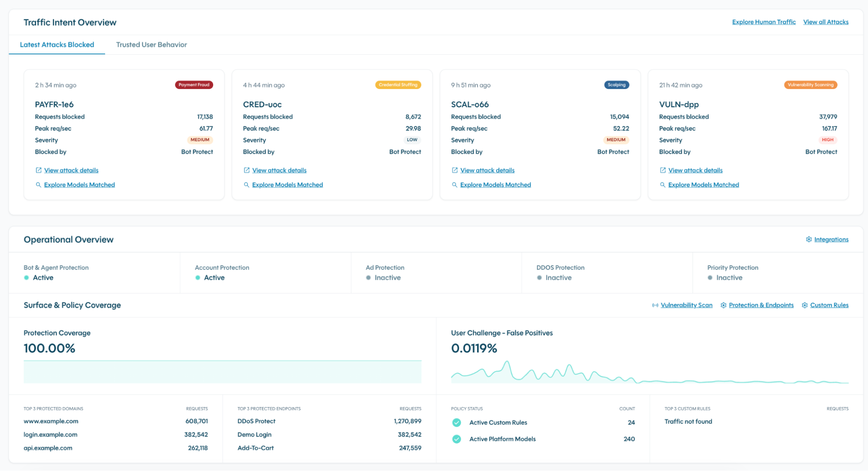Explore Models Matched for VULN-dpp
The image size is (868, 471).
pyautogui.click(x=703, y=185)
